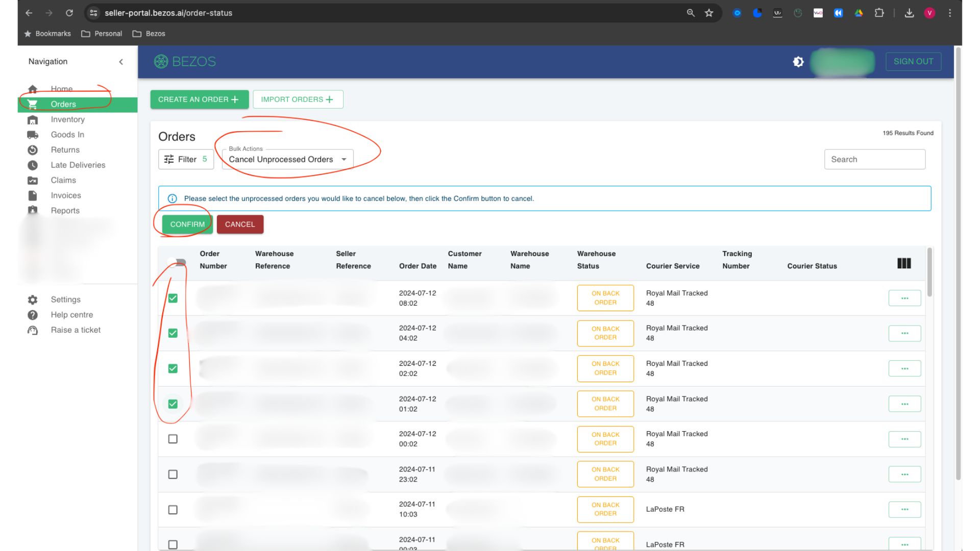Check order dated 2024-07-11 23:02
980x551 pixels.
173,474
